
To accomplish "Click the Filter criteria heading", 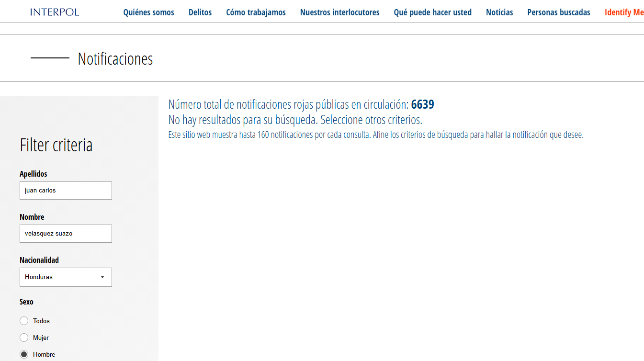I will [56, 145].
